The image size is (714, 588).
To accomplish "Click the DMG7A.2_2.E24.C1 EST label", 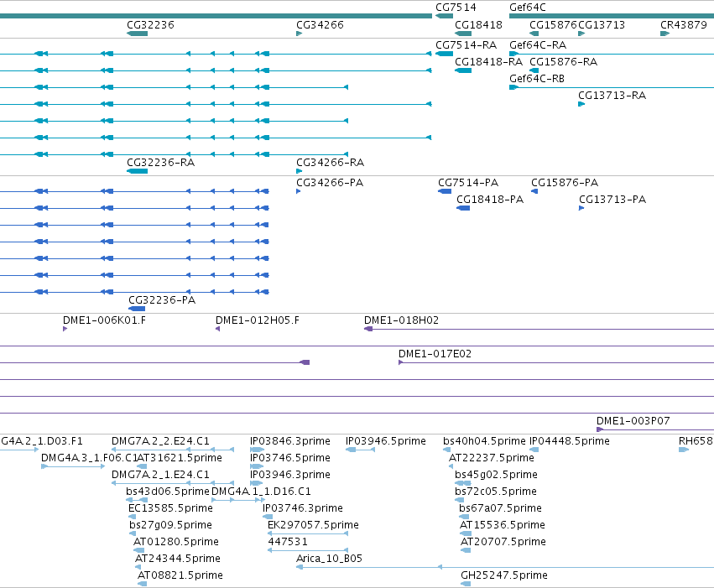I will pyautogui.click(x=160, y=441).
